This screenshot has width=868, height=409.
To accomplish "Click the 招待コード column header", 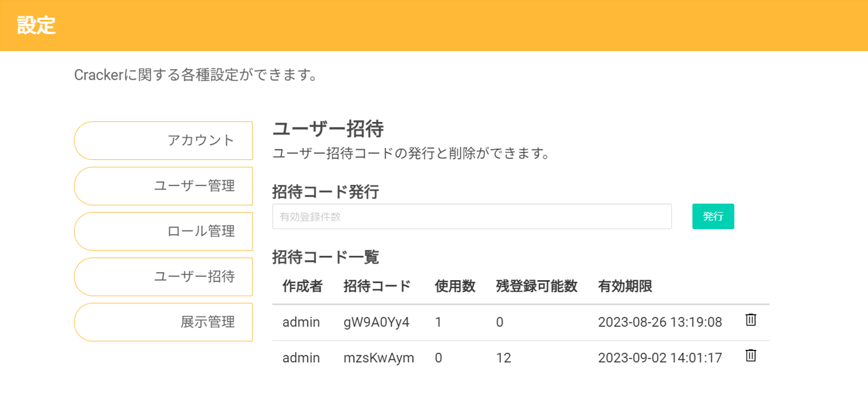I will [x=377, y=286].
